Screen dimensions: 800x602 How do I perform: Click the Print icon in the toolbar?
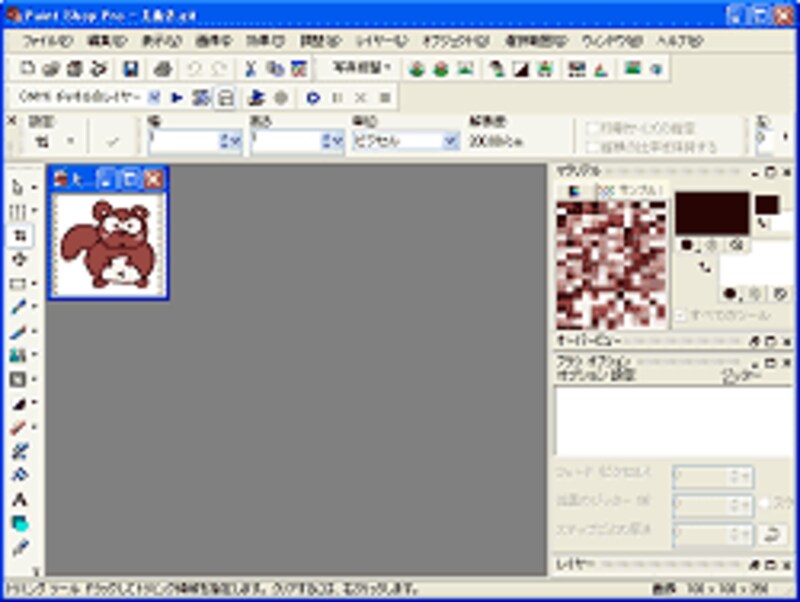click(x=164, y=69)
